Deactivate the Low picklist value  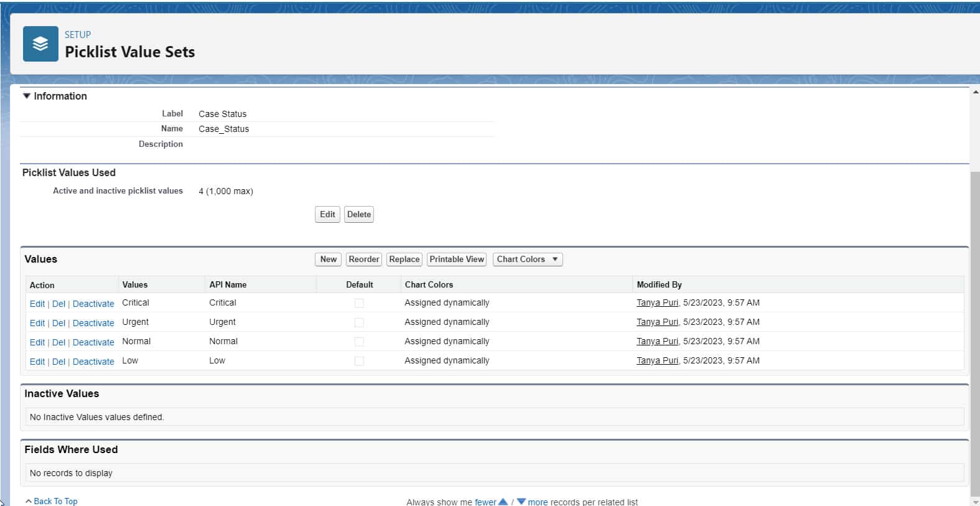tap(93, 362)
